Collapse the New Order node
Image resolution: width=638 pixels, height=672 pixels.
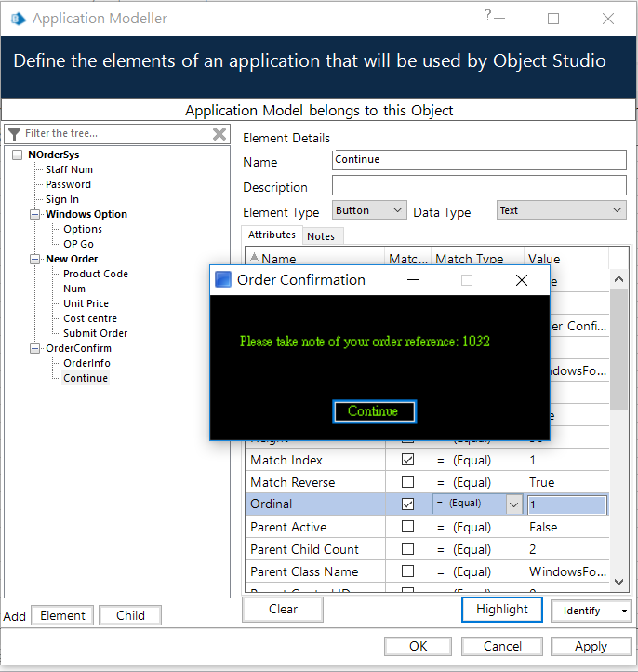pyautogui.click(x=34, y=259)
